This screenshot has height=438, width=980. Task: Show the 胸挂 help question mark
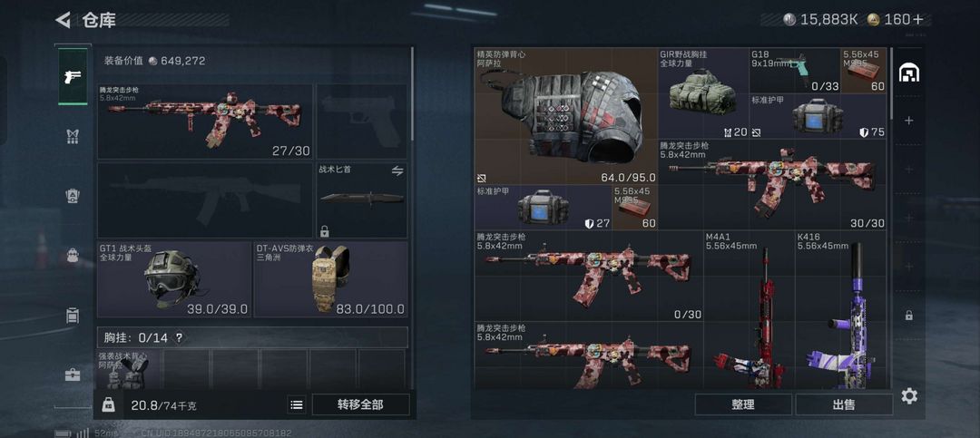[179, 338]
